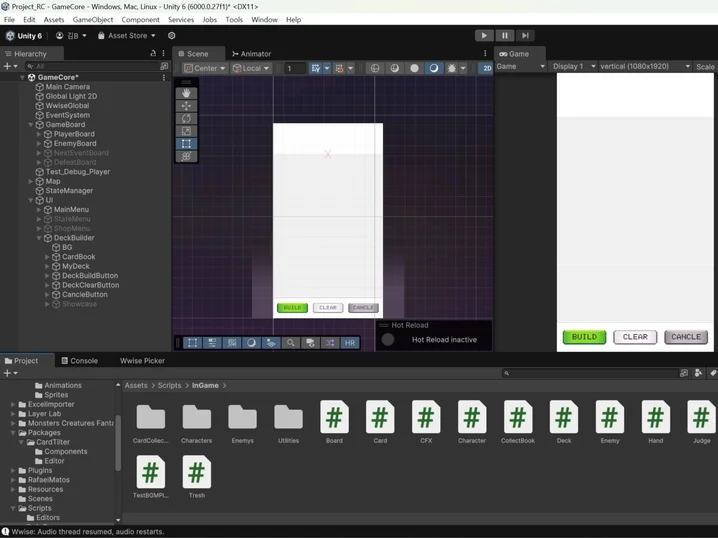Click the Pause button in the toolbar
The height and width of the screenshot is (538, 718).
(x=505, y=35)
